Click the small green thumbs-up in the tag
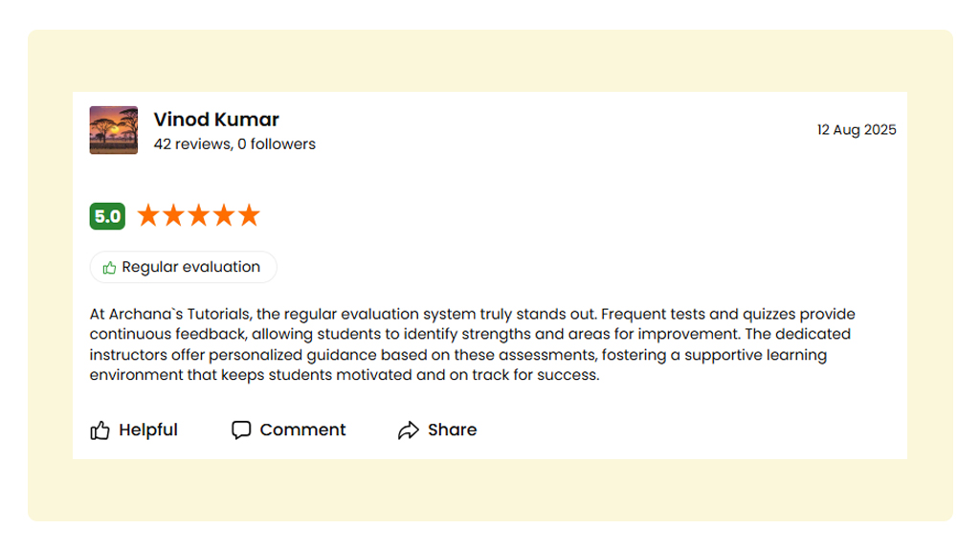 tap(110, 268)
